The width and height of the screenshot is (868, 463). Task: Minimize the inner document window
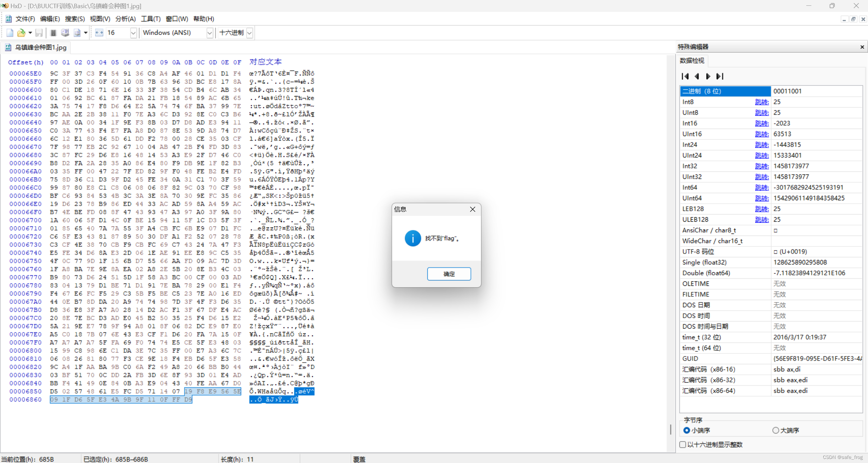[x=844, y=19]
